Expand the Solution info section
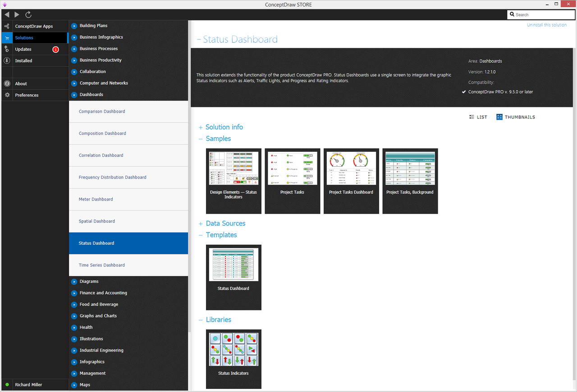577x392 pixels. (201, 128)
